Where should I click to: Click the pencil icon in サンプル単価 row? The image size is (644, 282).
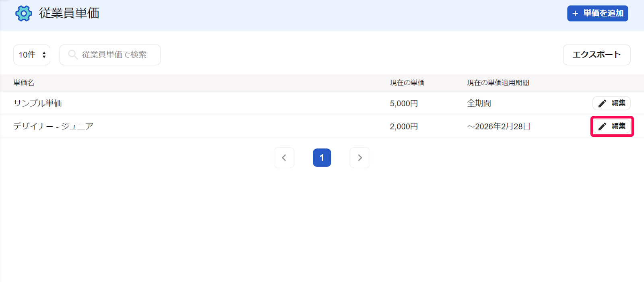(602, 103)
